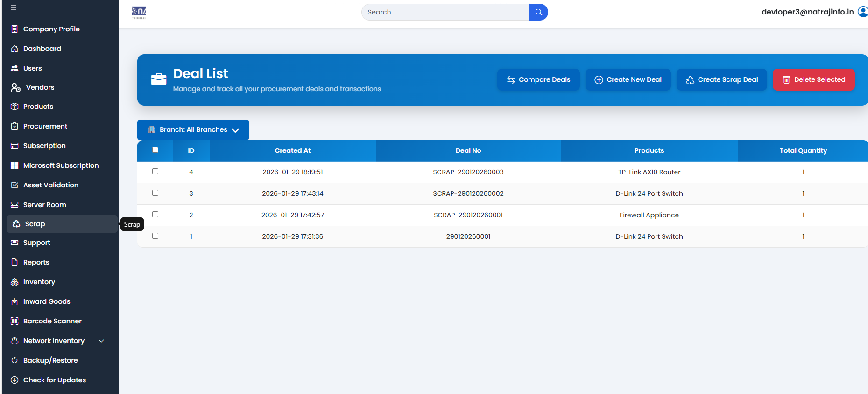
Task: Click D-Link 24 Port Switch in row 1
Action: (x=649, y=236)
